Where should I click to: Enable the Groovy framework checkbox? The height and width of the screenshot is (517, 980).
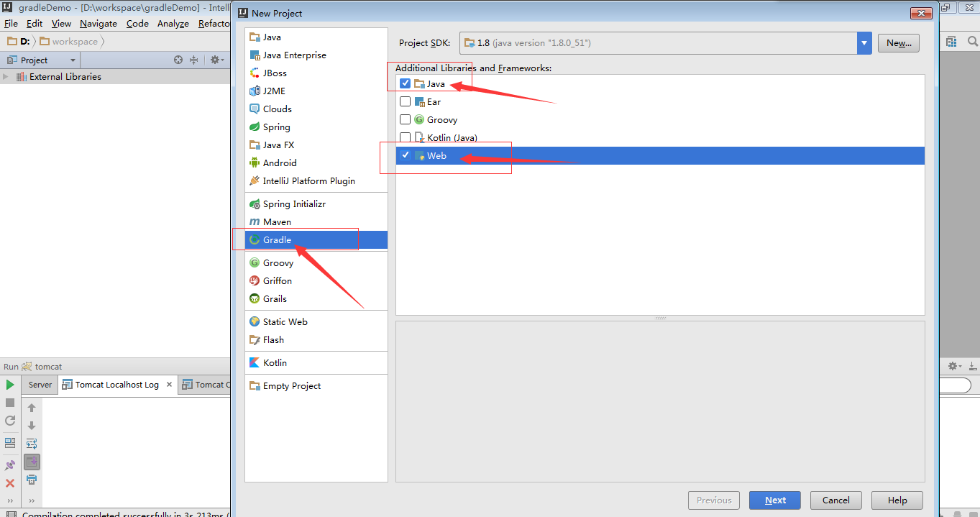(406, 119)
